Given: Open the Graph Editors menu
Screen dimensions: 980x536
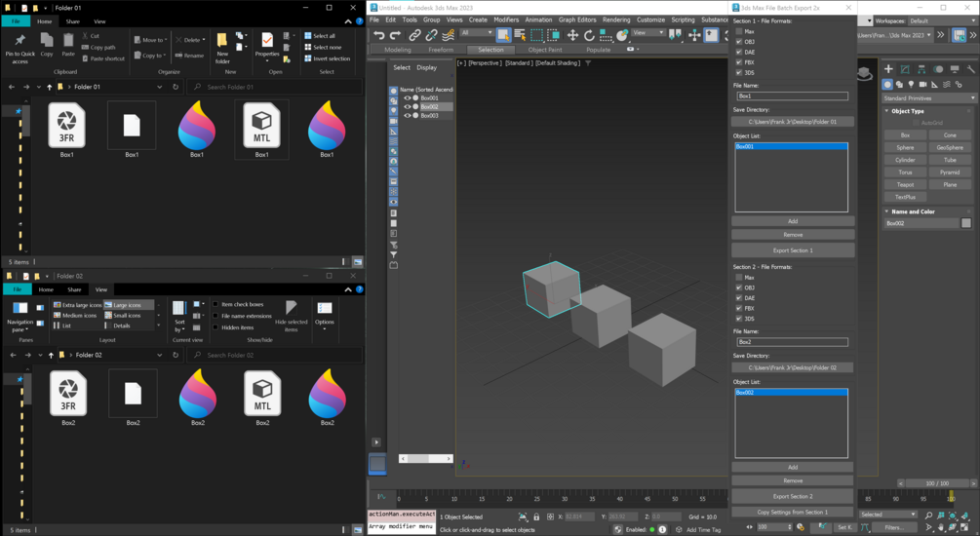Looking at the screenshot, I should (x=577, y=20).
